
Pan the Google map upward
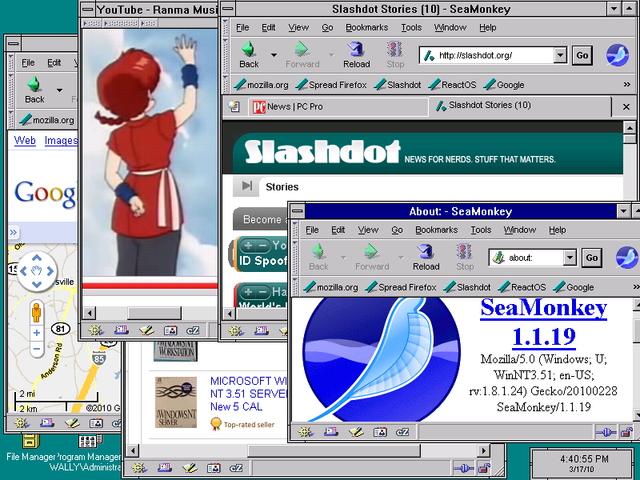[37, 258]
